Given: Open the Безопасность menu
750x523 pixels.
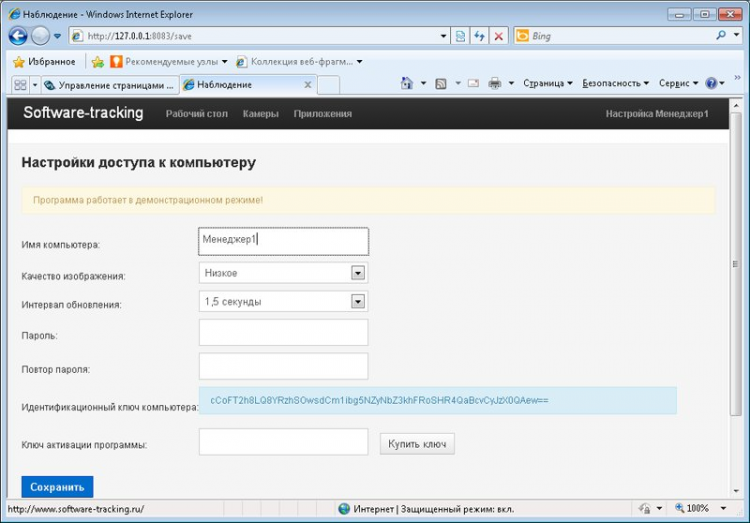Looking at the screenshot, I should pos(615,83).
